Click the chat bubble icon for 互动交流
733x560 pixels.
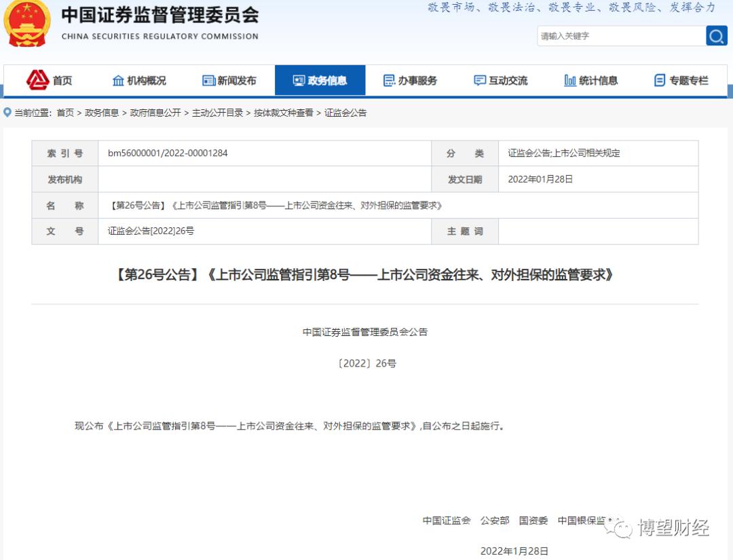coord(479,80)
